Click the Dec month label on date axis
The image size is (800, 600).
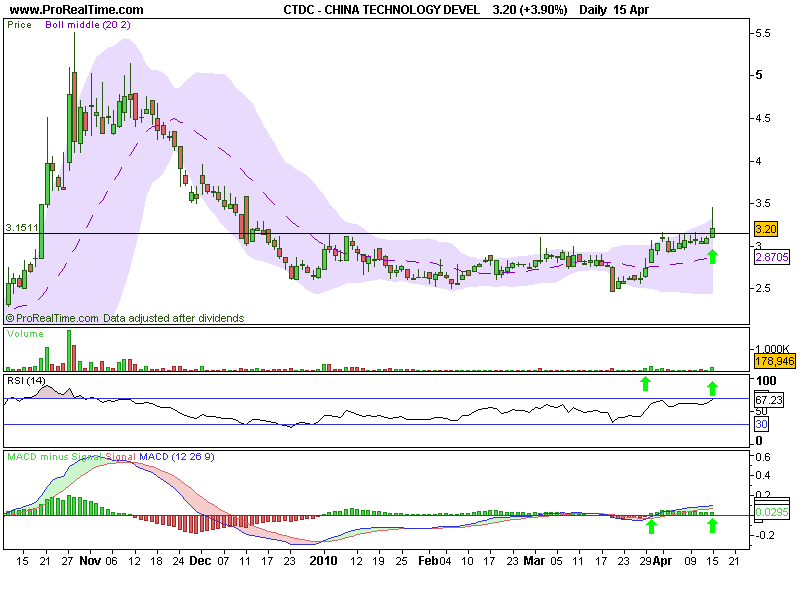200,561
